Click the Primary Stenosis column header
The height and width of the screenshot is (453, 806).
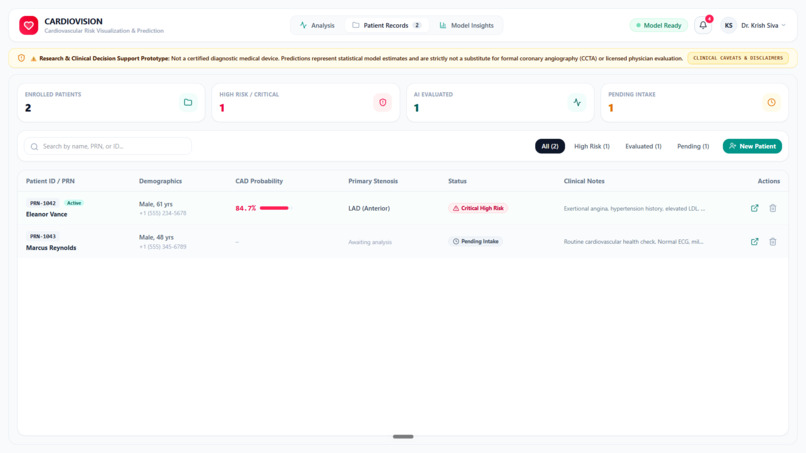coord(373,181)
